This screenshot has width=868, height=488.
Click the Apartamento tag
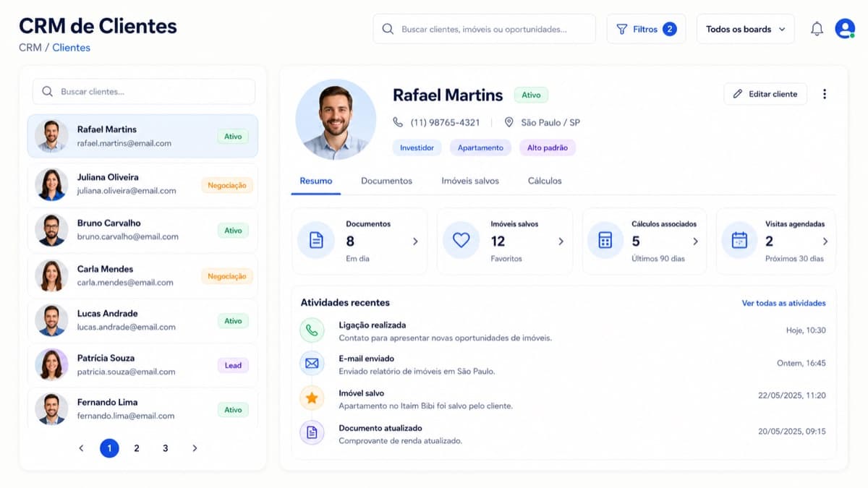pyautogui.click(x=480, y=147)
